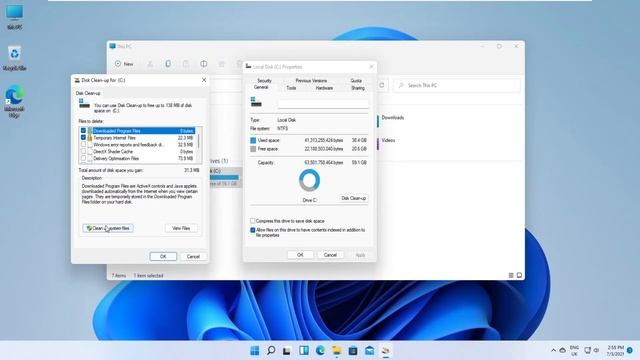The width and height of the screenshot is (640, 360).
Task: Open the Previous Versions tab
Action: click(311, 81)
